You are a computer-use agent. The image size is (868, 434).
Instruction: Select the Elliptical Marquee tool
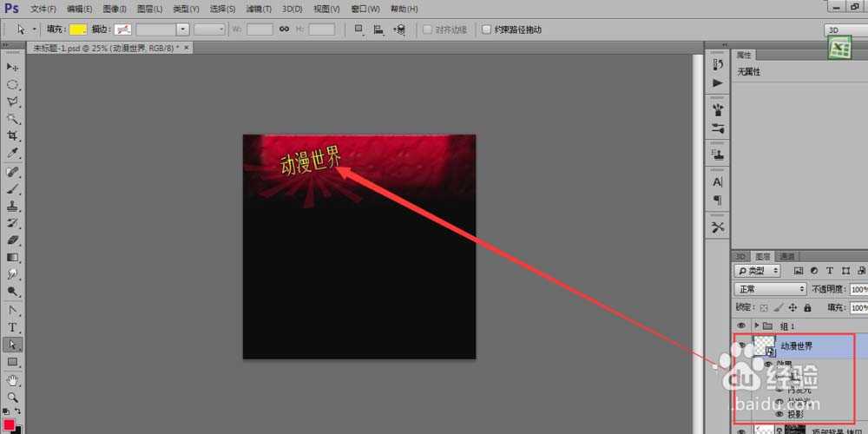13,84
